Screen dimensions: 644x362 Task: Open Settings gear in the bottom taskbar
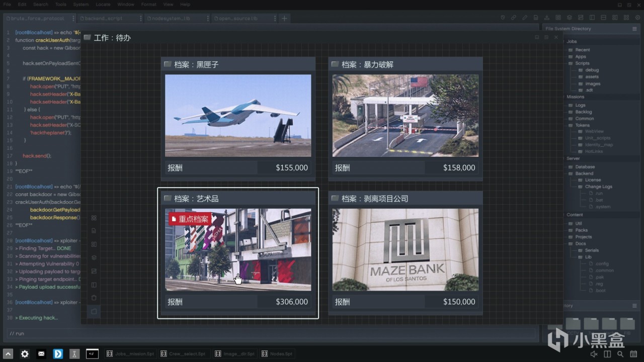point(25,354)
